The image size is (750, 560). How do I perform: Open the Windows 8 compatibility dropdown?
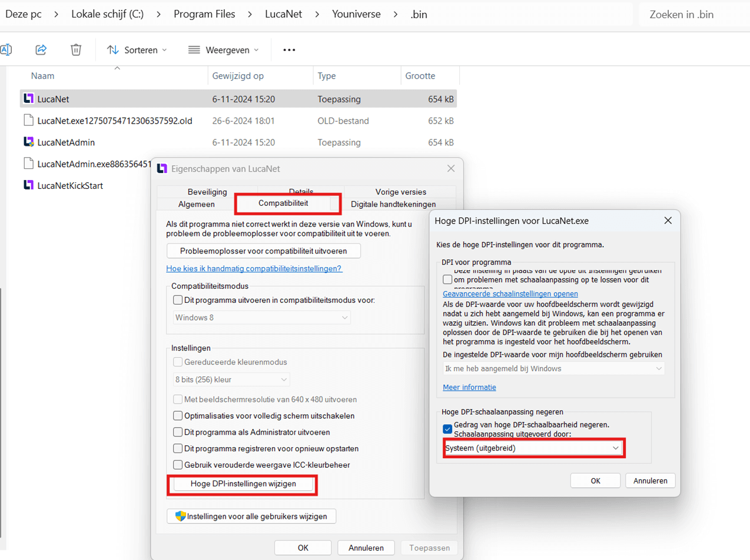[x=261, y=318]
